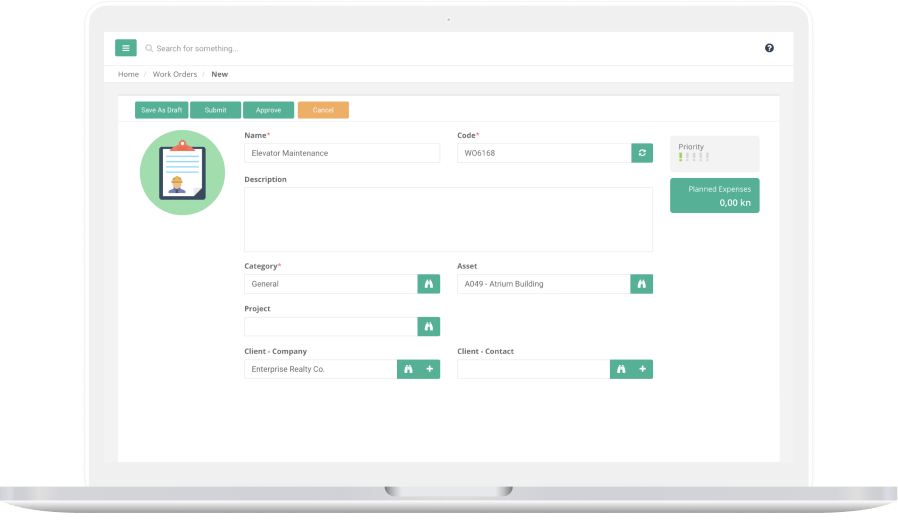Viewport: 898px width, 532px height.
Task: Add a new Client - Contact
Action: [643, 369]
